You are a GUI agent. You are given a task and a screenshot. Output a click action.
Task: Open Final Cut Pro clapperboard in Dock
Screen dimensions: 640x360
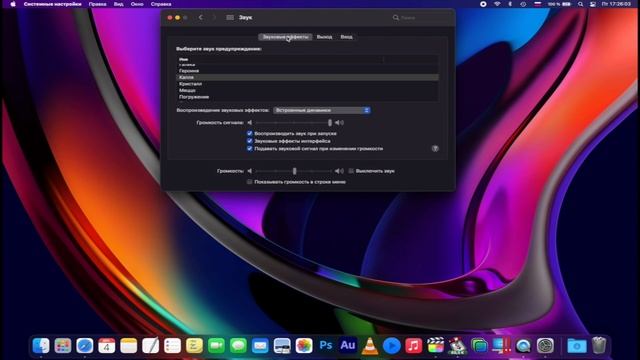tap(436, 346)
